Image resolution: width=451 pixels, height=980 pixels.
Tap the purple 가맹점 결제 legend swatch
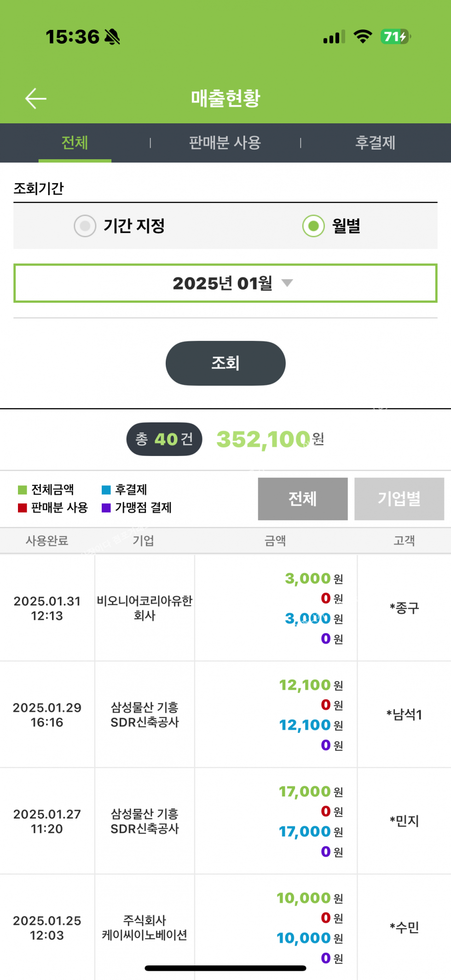point(106,508)
